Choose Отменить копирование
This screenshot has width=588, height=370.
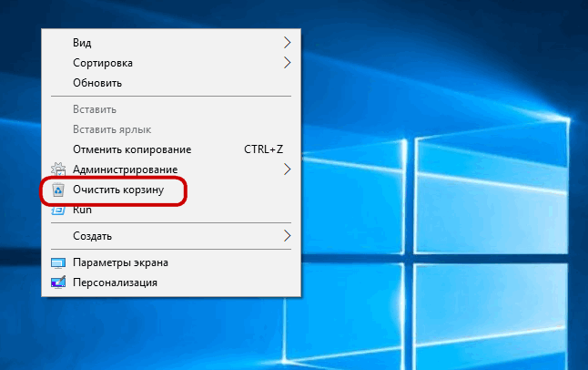[171, 149]
